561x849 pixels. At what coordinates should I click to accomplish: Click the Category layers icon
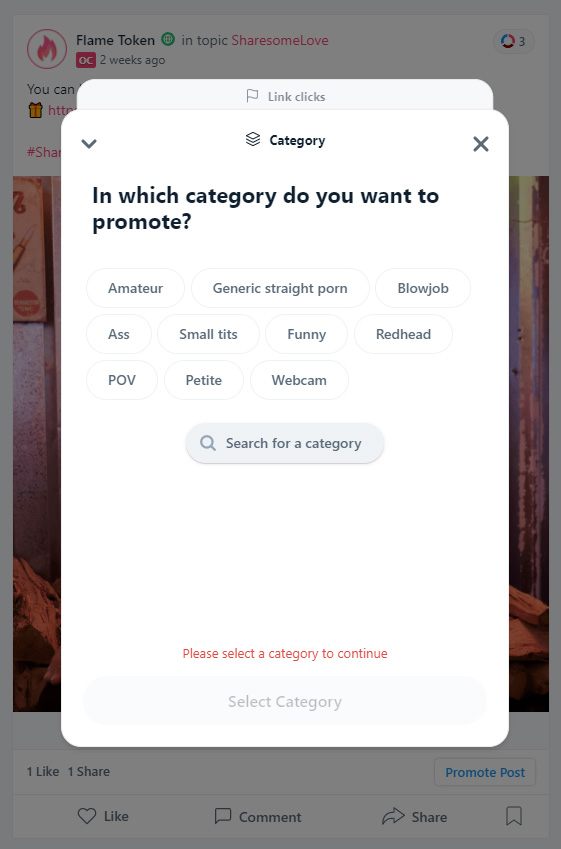pyautogui.click(x=253, y=140)
